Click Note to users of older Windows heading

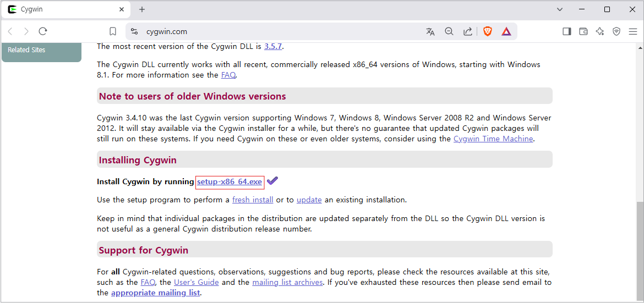tap(192, 96)
